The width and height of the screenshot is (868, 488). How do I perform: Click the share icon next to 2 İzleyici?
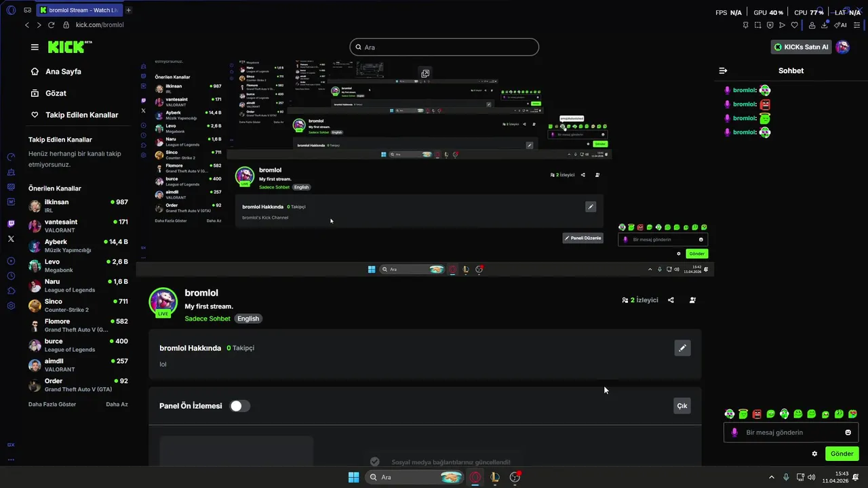[x=671, y=300]
